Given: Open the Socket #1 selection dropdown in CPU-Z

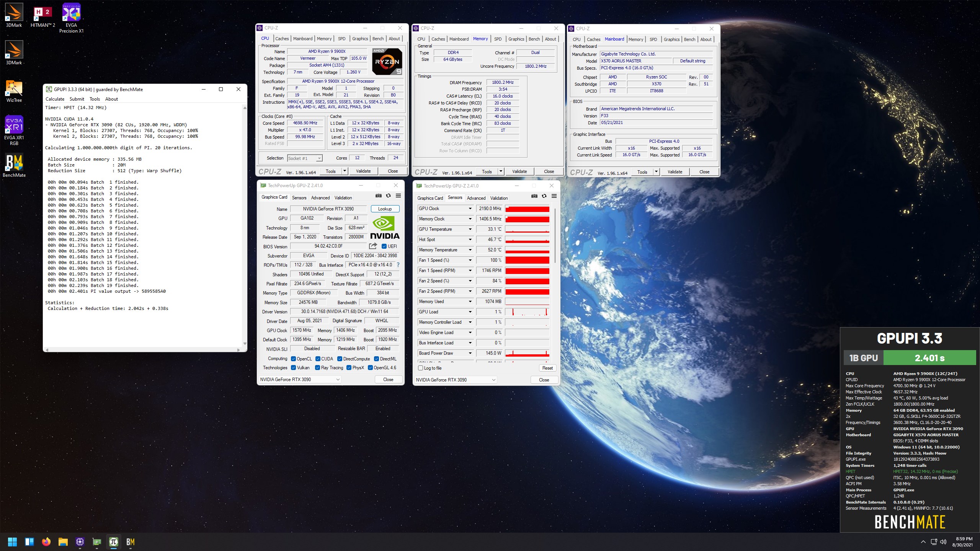Looking at the screenshot, I should click(x=305, y=158).
